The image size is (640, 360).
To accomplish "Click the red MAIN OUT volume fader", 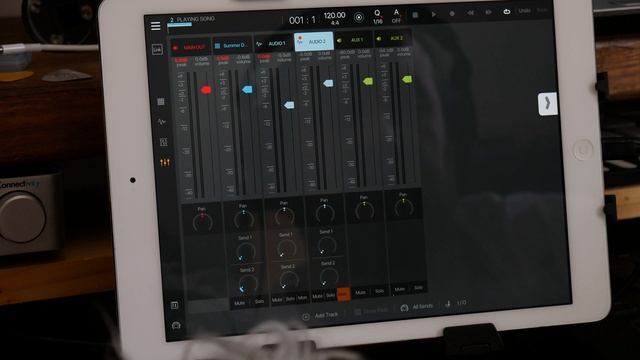I will pyautogui.click(x=206, y=89).
